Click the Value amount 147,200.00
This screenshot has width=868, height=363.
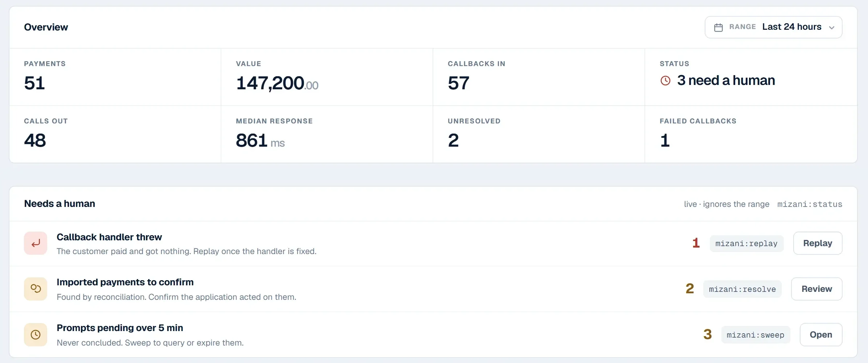pos(277,83)
